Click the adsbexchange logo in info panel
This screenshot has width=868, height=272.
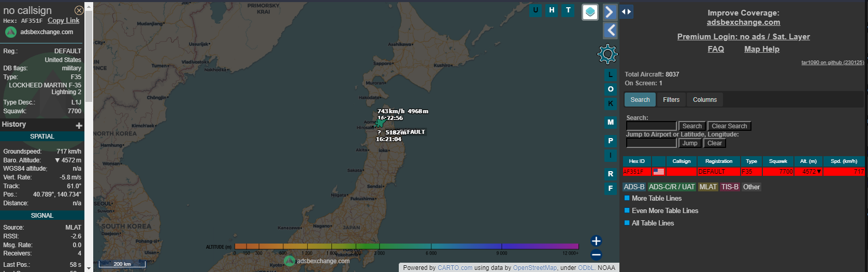pyautogui.click(x=11, y=32)
